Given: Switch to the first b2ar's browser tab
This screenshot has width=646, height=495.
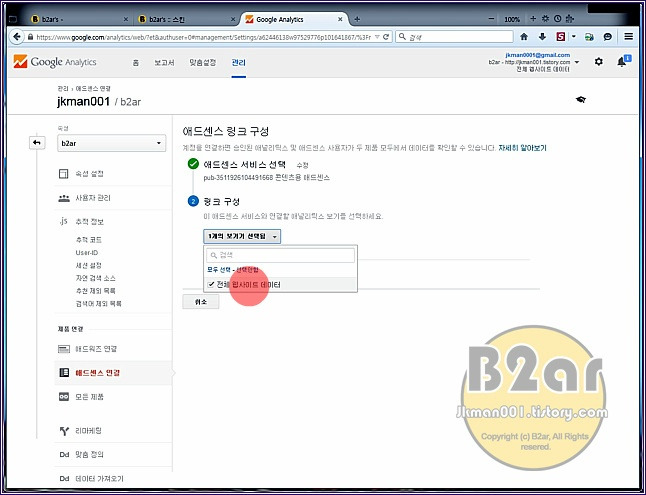Looking at the screenshot, I should pyautogui.click(x=78, y=19).
